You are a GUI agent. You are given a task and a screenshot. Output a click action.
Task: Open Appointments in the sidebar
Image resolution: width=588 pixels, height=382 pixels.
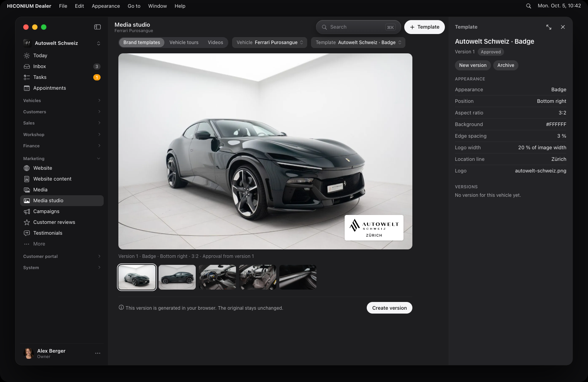[x=62, y=88]
